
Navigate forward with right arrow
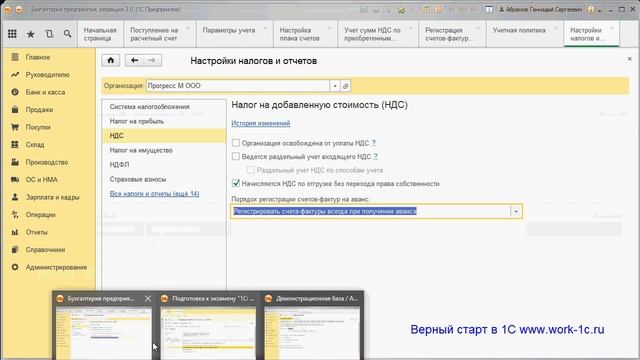(152, 60)
